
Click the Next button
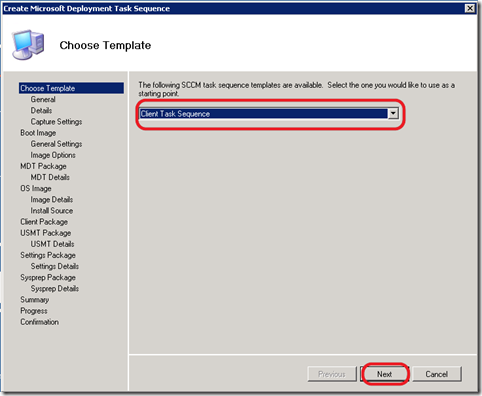pyautogui.click(x=384, y=374)
